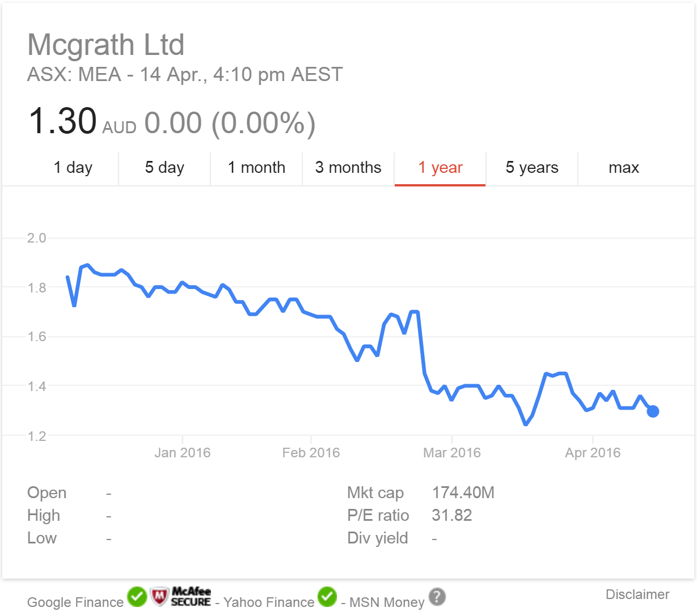
Task: Open the Yahoo Finance link
Action: 269,602
